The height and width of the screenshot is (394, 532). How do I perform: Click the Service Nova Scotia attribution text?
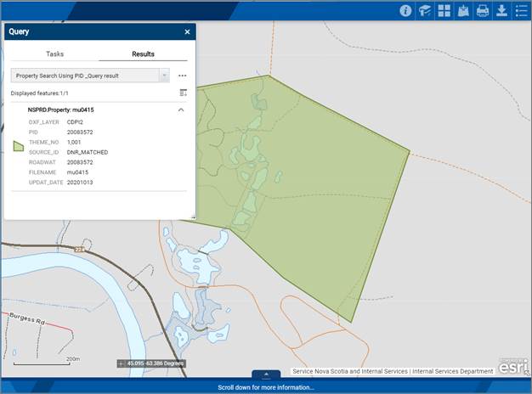click(x=393, y=371)
